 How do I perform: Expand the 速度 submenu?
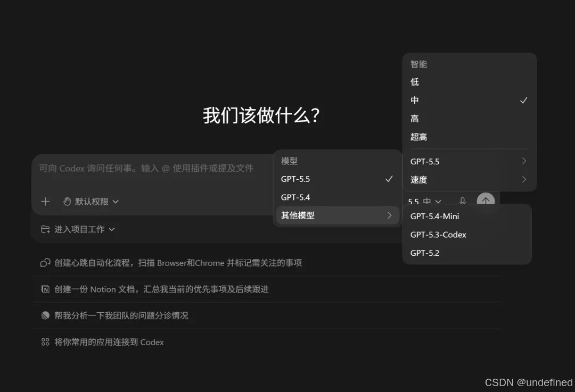pyautogui.click(x=470, y=180)
